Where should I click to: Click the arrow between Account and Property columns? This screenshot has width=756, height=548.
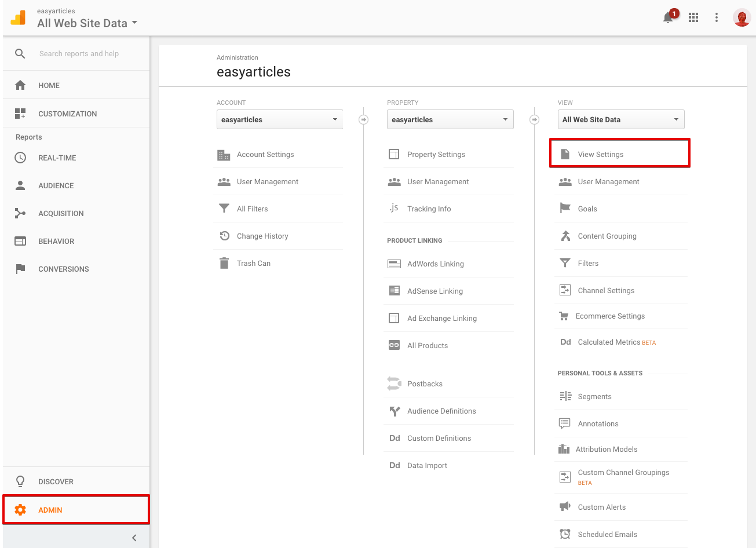point(364,120)
